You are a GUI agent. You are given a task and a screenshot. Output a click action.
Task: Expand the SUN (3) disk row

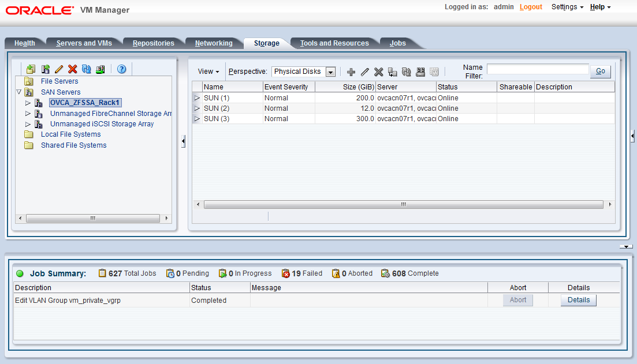(197, 119)
